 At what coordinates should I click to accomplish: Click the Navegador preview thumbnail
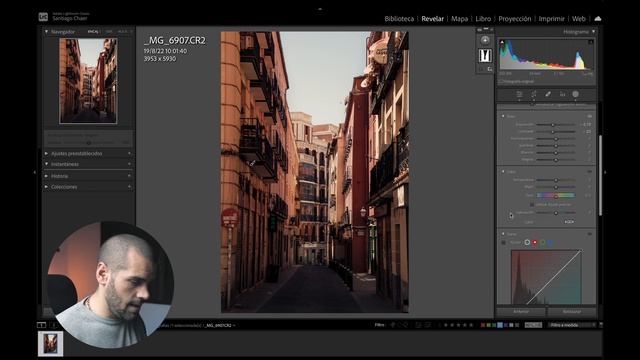pyautogui.click(x=88, y=81)
